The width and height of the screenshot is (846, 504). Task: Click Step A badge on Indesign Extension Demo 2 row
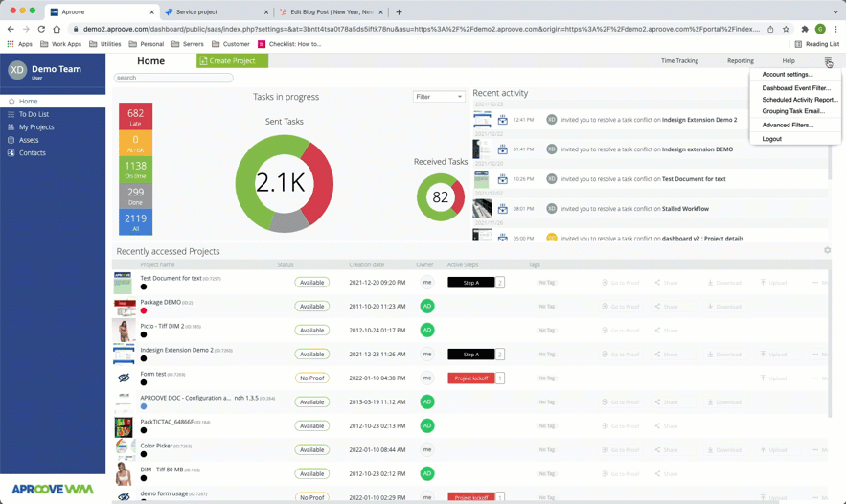[x=471, y=355]
